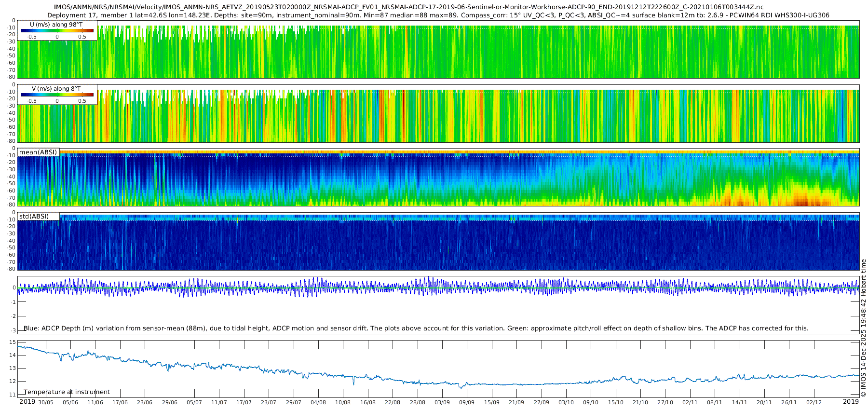Pick the 04/08 date tick label

point(318,402)
